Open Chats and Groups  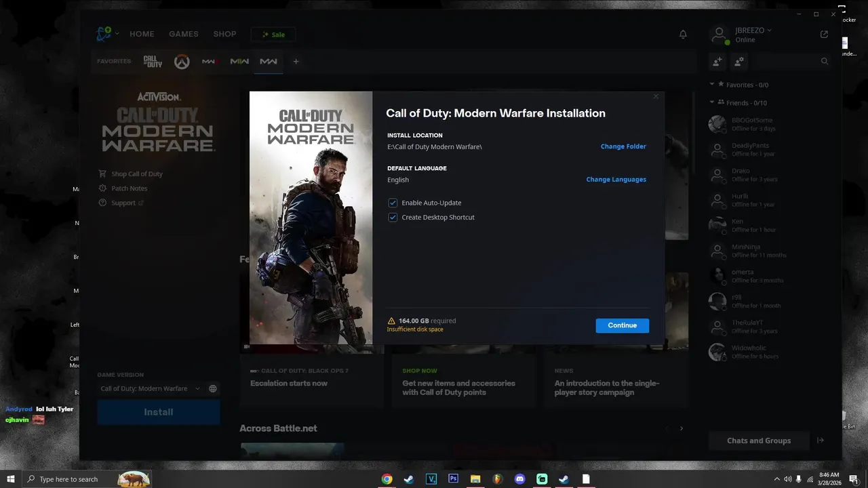click(759, 441)
